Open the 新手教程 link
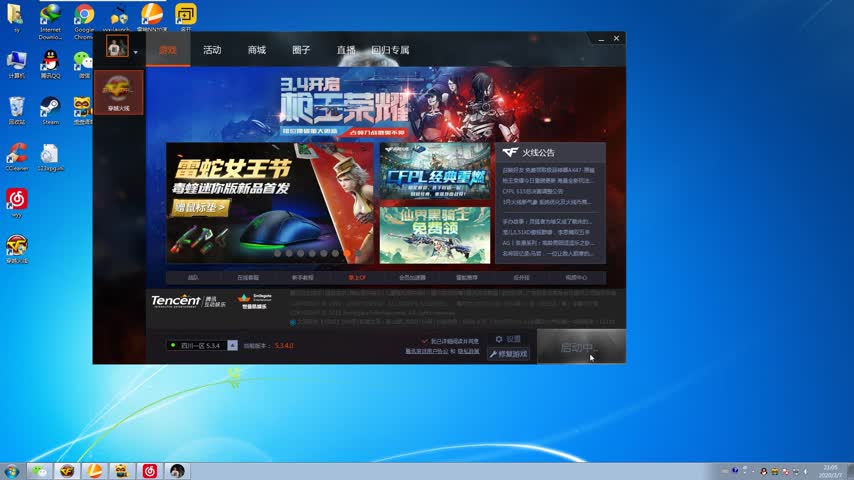This screenshot has width=854, height=480. [302, 278]
